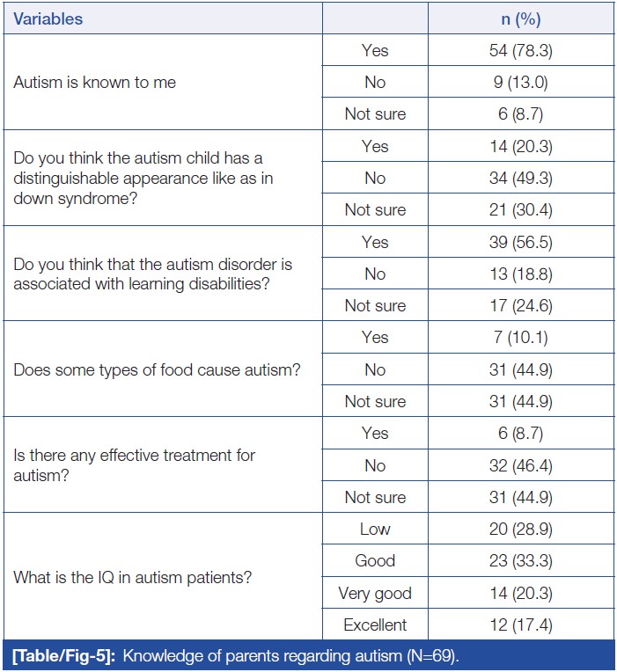Select the cell showing '9 (13.0)'
617x672 pixels.
click(521, 83)
